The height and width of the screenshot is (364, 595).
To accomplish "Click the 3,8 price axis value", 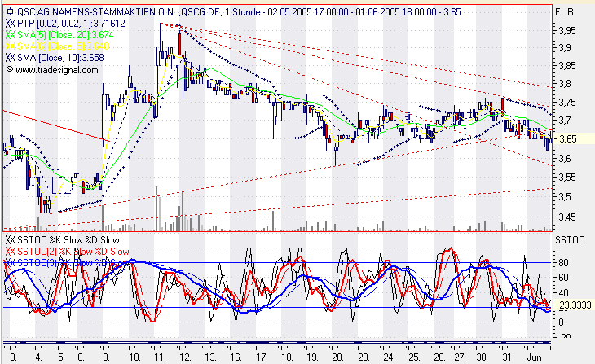I will [564, 84].
